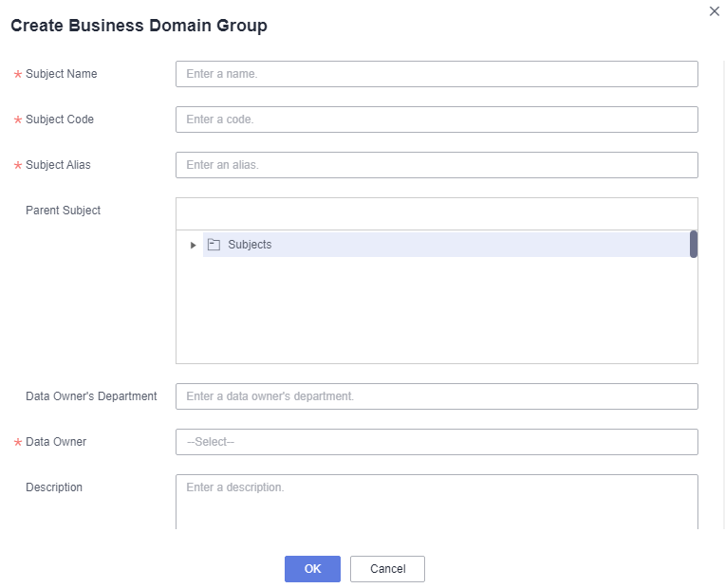The image size is (725, 588).
Task: Close the Create Business Domain Group dialog
Action: [x=714, y=11]
